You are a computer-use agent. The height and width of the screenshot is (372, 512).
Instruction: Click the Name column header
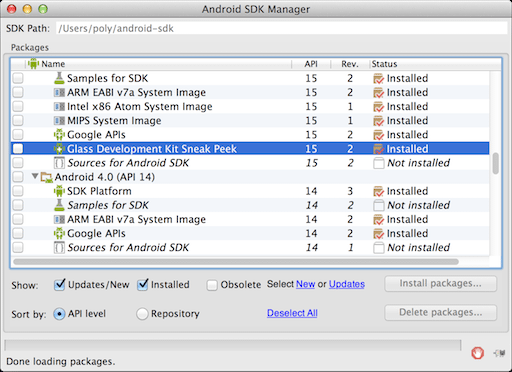point(158,64)
